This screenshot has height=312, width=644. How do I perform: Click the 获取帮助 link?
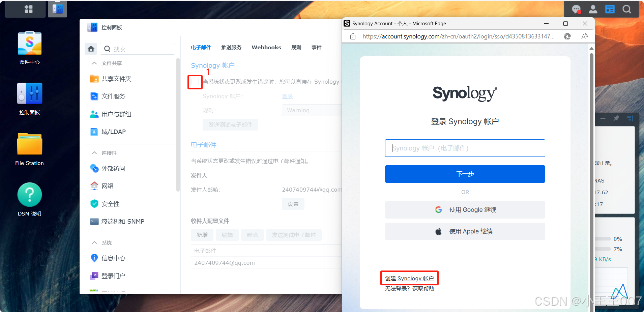pos(423,289)
